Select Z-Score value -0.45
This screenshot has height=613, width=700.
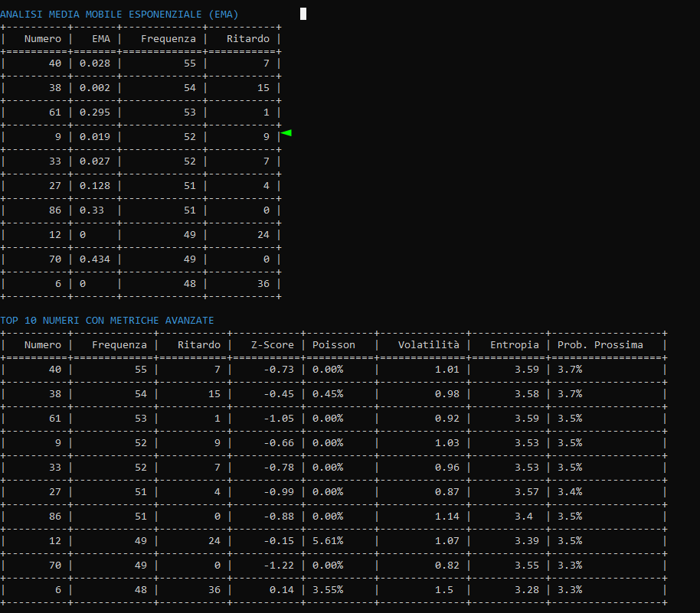coord(279,394)
